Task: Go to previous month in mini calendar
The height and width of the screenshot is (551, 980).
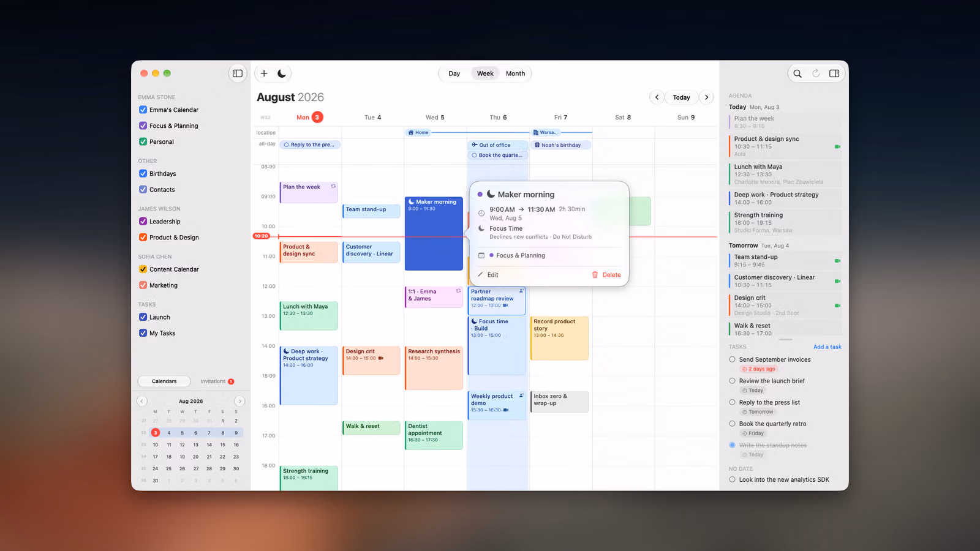Action: (x=142, y=401)
